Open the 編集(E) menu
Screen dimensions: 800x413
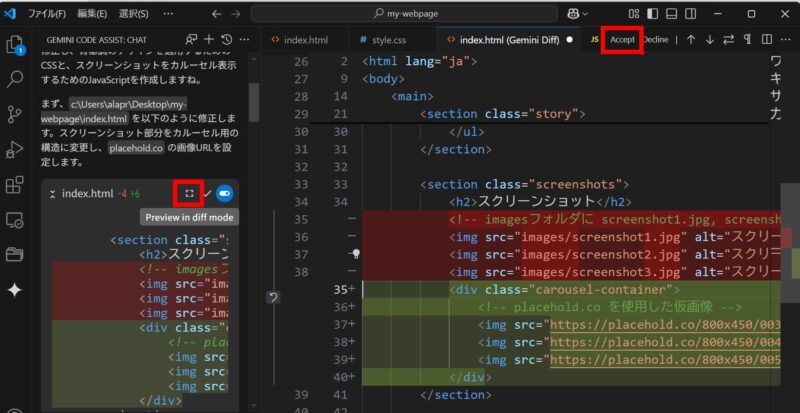point(92,14)
